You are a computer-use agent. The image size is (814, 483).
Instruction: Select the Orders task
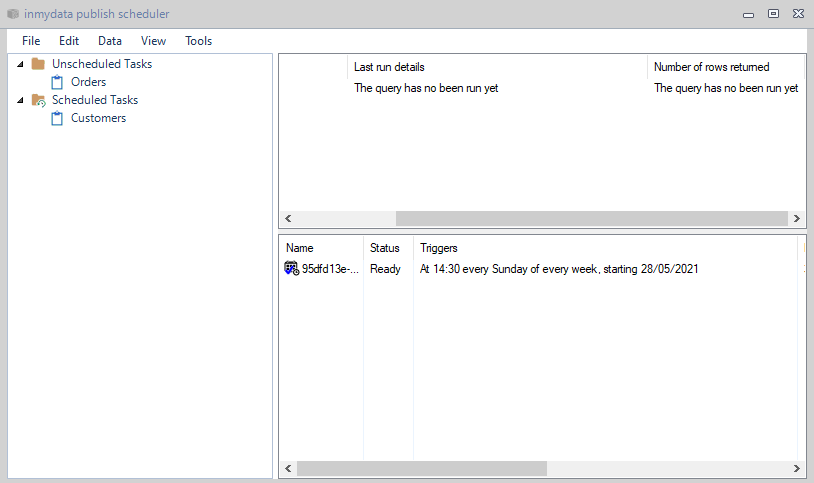[x=88, y=82]
